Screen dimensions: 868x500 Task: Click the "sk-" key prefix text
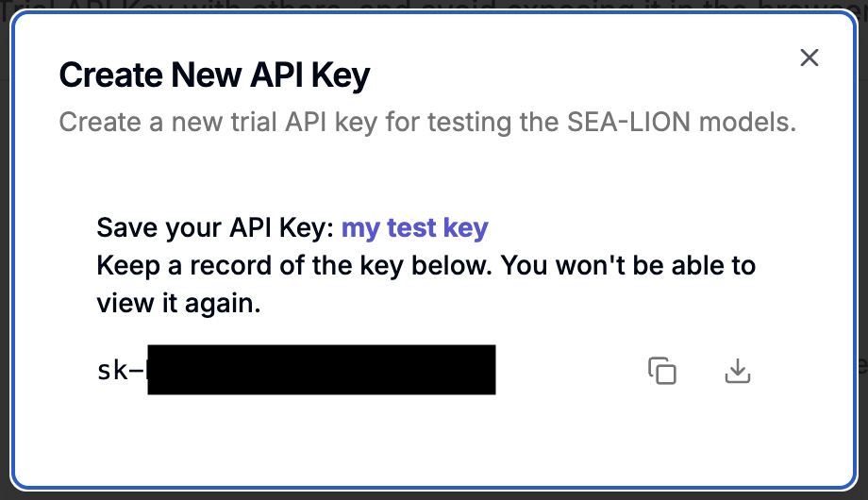(x=121, y=371)
